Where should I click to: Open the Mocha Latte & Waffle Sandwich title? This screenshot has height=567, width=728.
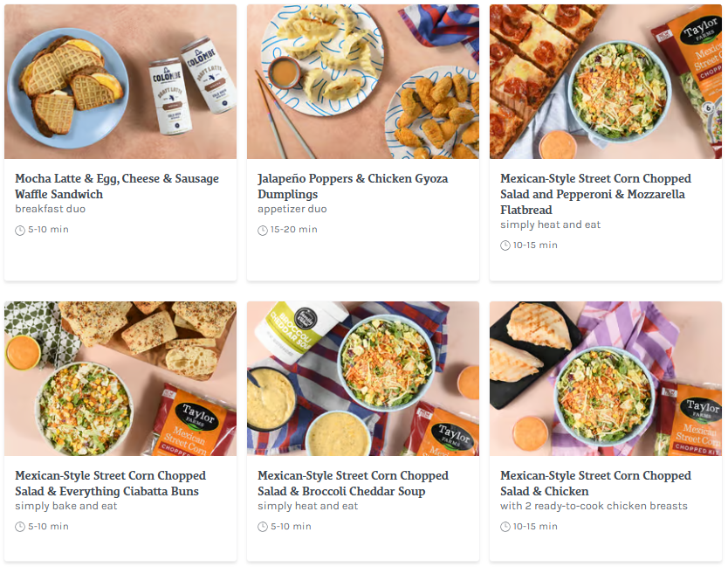(117, 186)
